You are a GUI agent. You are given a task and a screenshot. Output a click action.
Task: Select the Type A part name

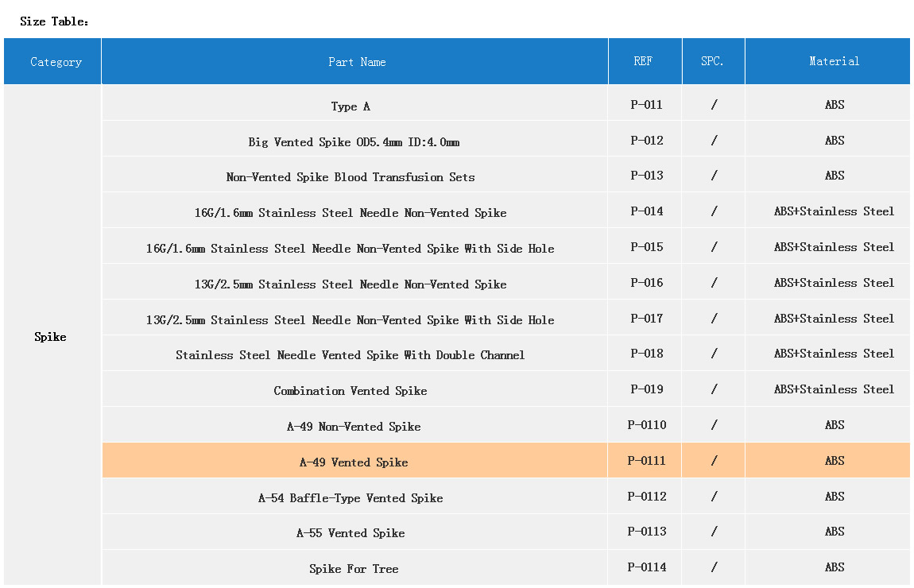tap(350, 106)
